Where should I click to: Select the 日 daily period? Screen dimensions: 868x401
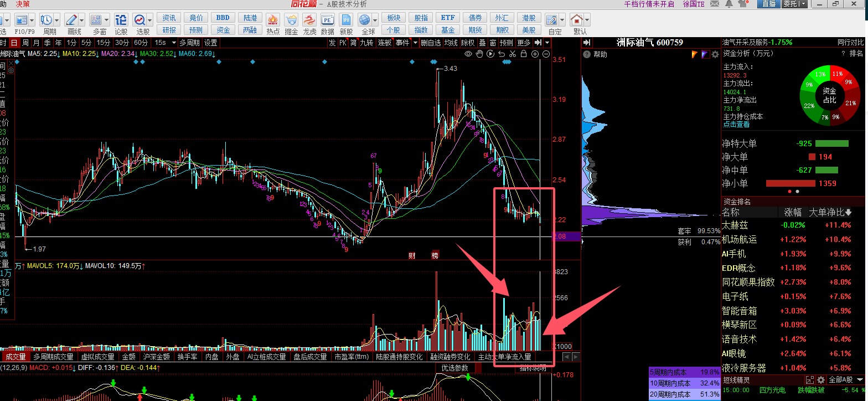14,43
